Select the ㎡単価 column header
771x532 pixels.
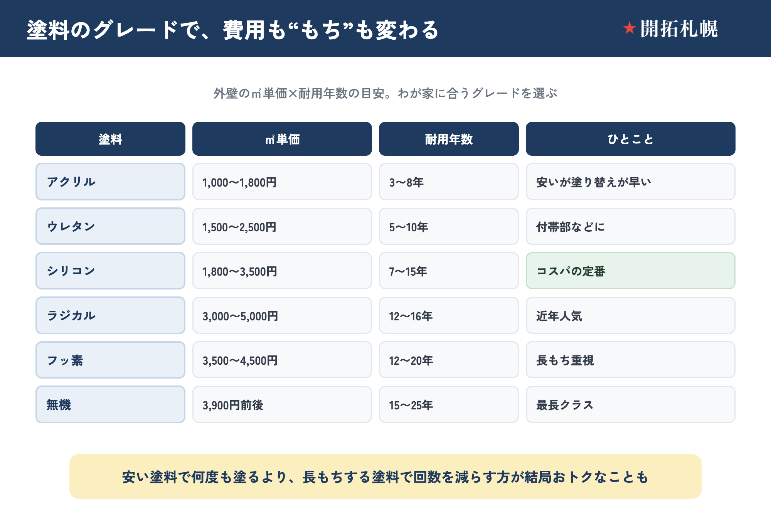[282, 139]
